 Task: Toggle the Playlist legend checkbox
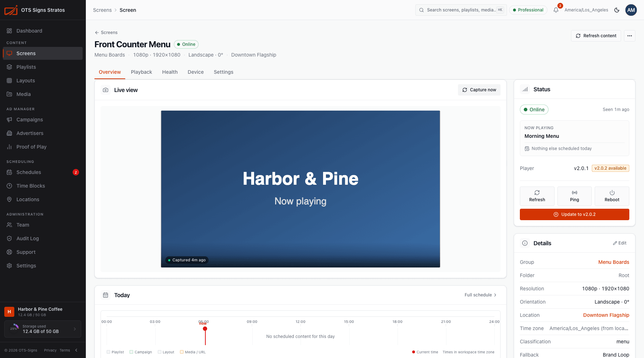click(108, 352)
